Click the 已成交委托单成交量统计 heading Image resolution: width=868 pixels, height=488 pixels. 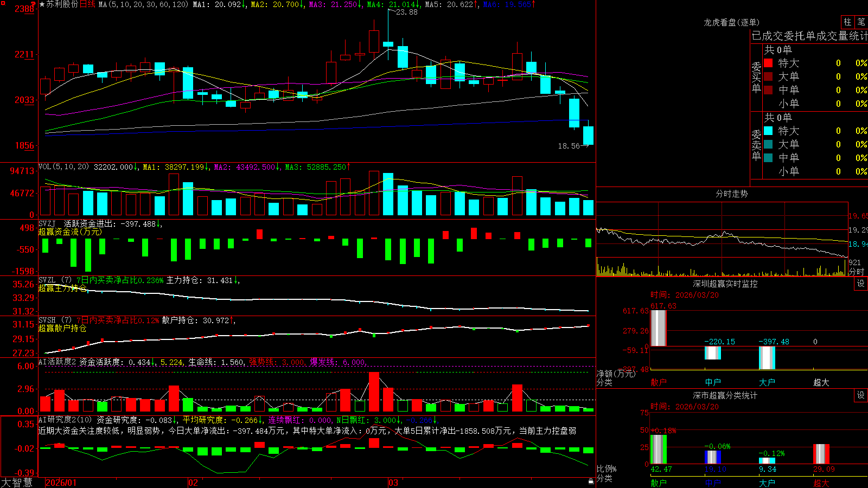pos(809,36)
